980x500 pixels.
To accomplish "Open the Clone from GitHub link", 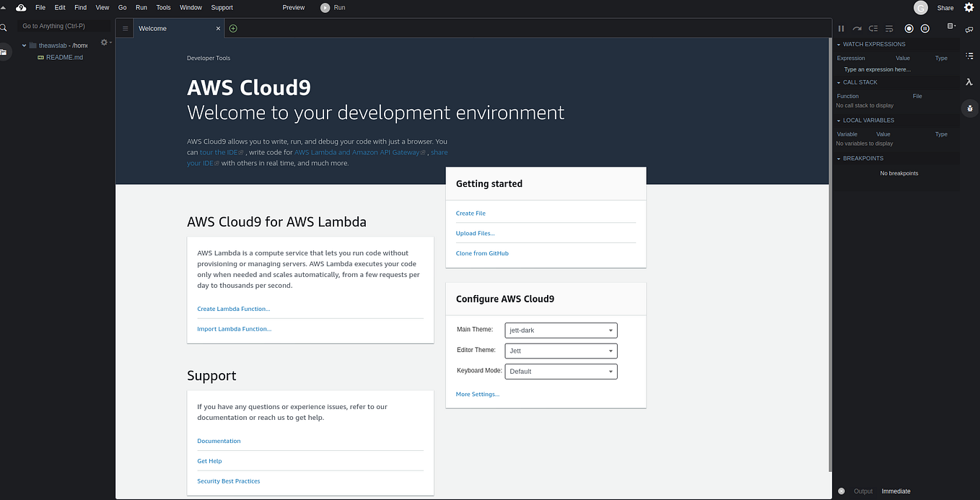I will [x=482, y=253].
